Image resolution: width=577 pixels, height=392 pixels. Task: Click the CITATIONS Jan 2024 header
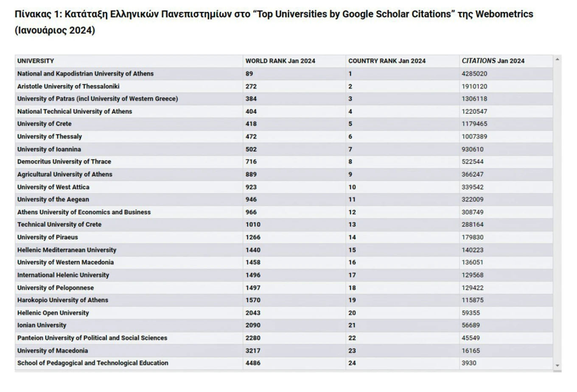493,61
